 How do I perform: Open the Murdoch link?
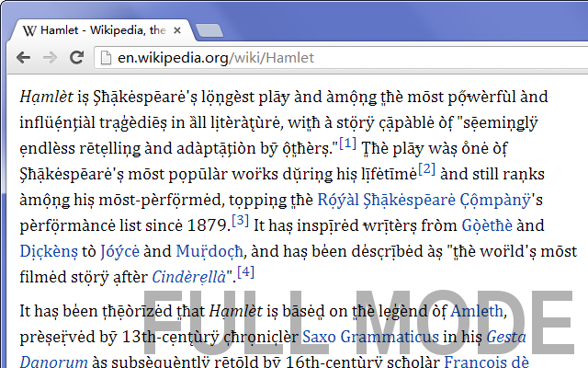pyautogui.click(x=209, y=251)
